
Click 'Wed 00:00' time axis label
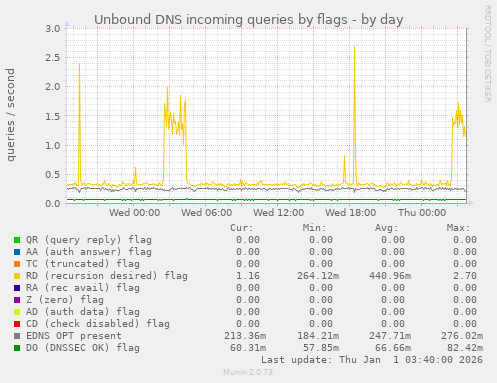(134, 213)
